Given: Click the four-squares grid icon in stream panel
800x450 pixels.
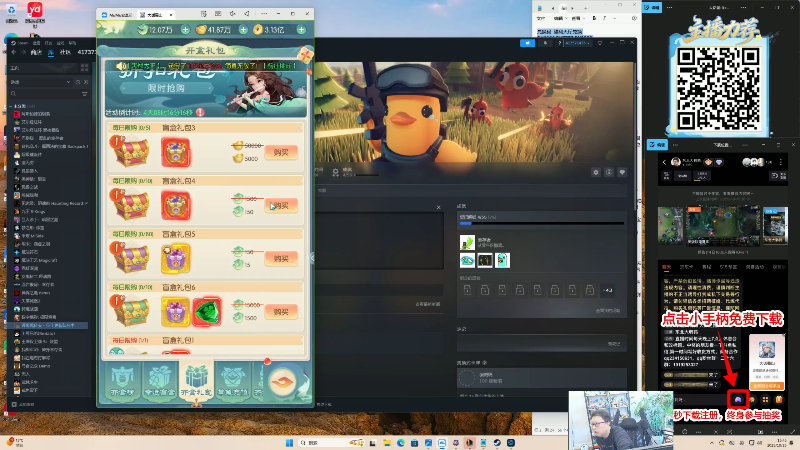Looking at the screenshot, I should pyautogui.click(x=765, y=399).
